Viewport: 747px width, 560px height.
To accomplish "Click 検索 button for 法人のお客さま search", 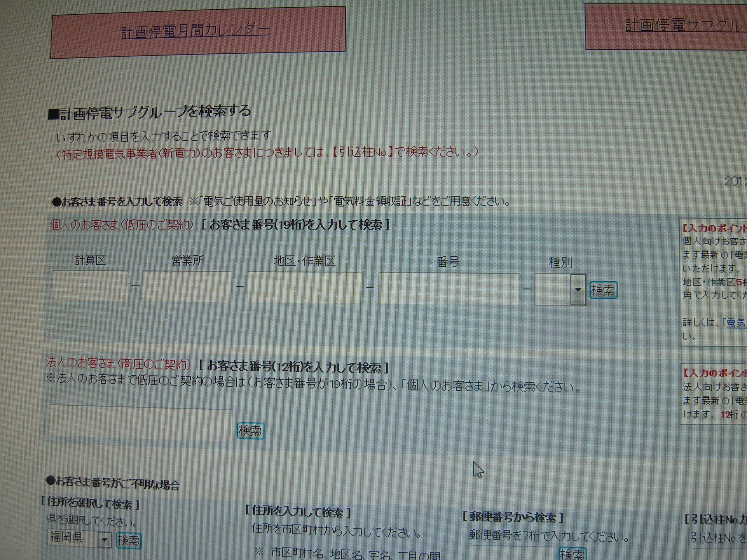I will pos(250,431).
